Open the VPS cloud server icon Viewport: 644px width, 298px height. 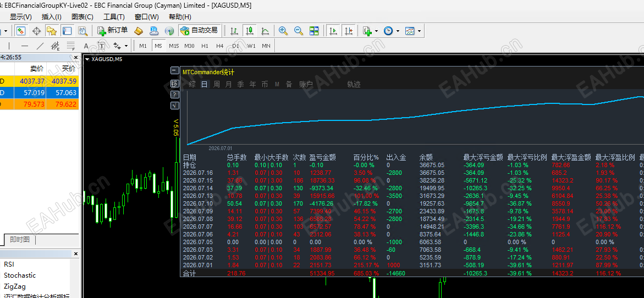(x=153, y=31)
